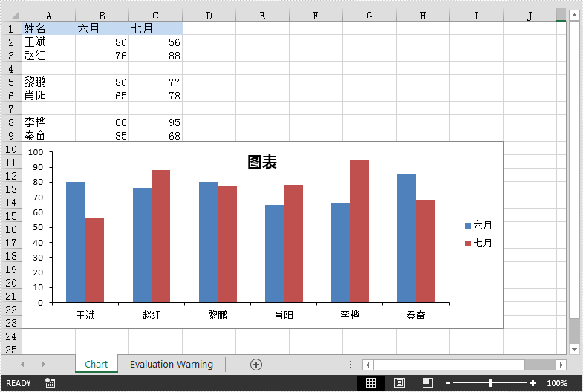Go to previous sheet tab arrow

tap(22, 364)
